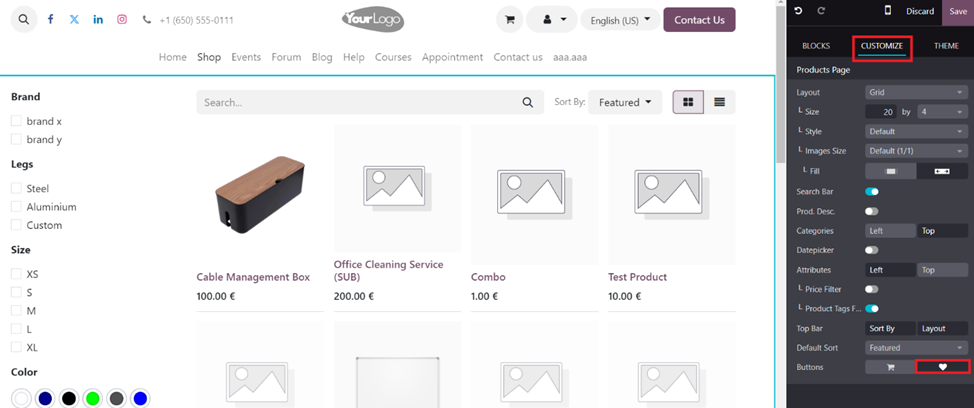The image size is (974, 408).
Task: Set Attributes position to Top
Action: pyautogui.click(x=942, y=270)
